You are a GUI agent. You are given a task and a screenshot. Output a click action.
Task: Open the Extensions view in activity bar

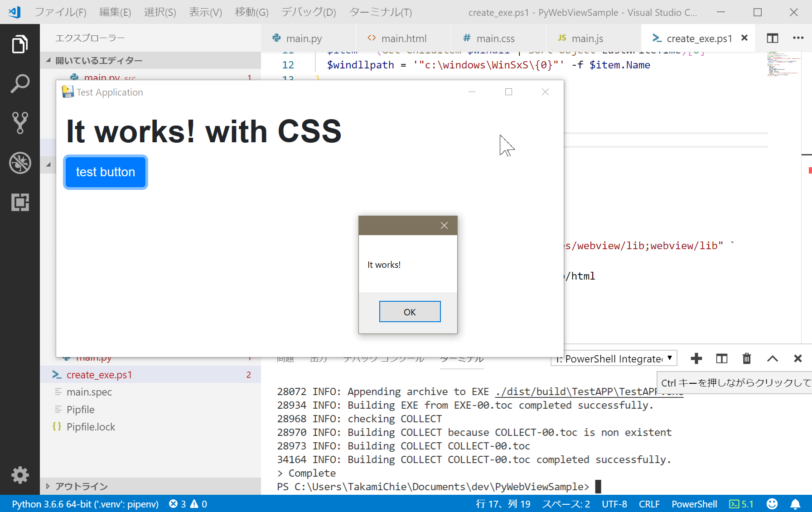click(19, 202)
